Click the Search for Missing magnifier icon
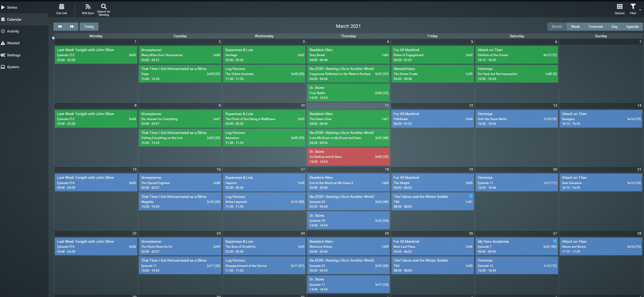This screenshot has width=644, height=297. [104, 6]
